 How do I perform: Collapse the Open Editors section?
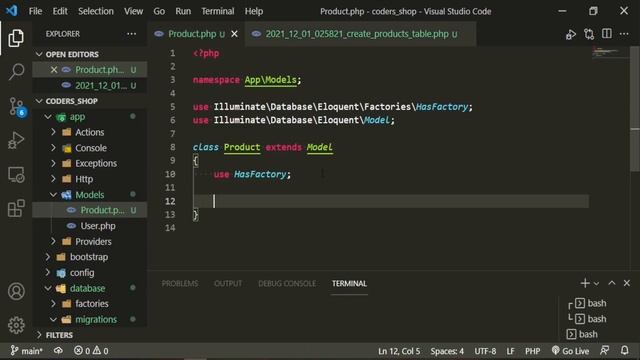39,54
